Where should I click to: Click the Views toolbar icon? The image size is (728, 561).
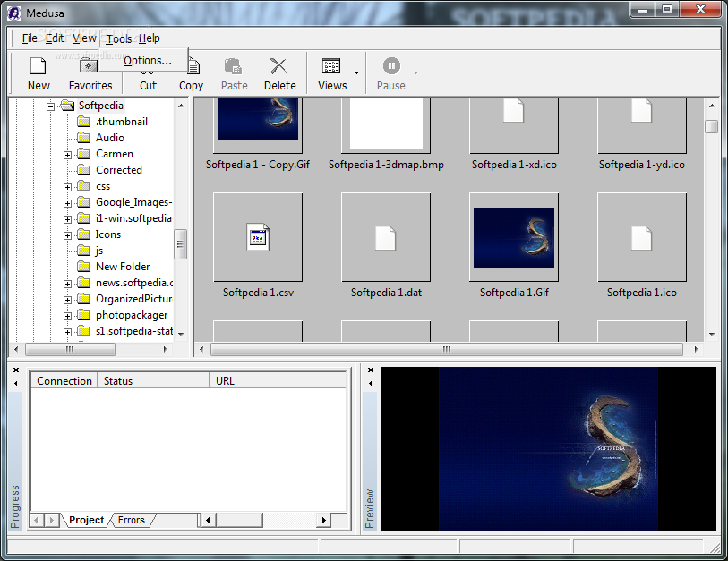(331, 66)
